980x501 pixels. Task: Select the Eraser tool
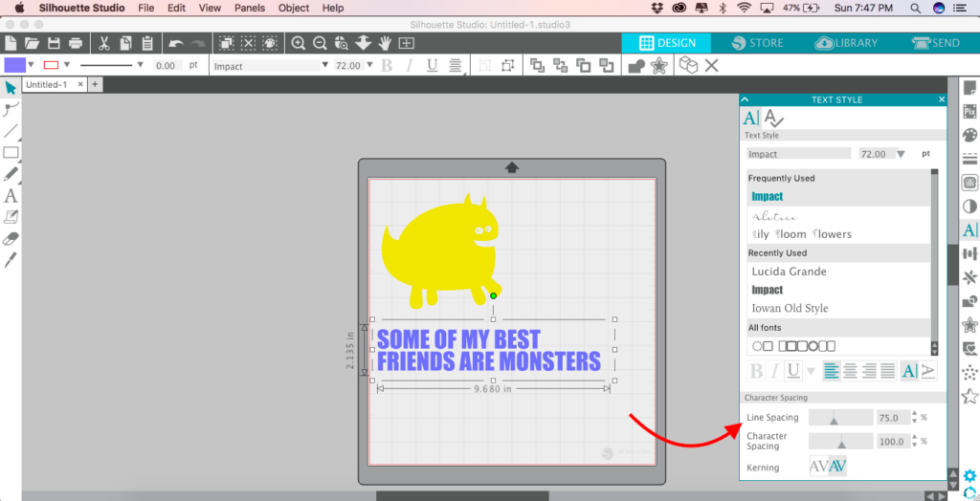pos(11,238)
